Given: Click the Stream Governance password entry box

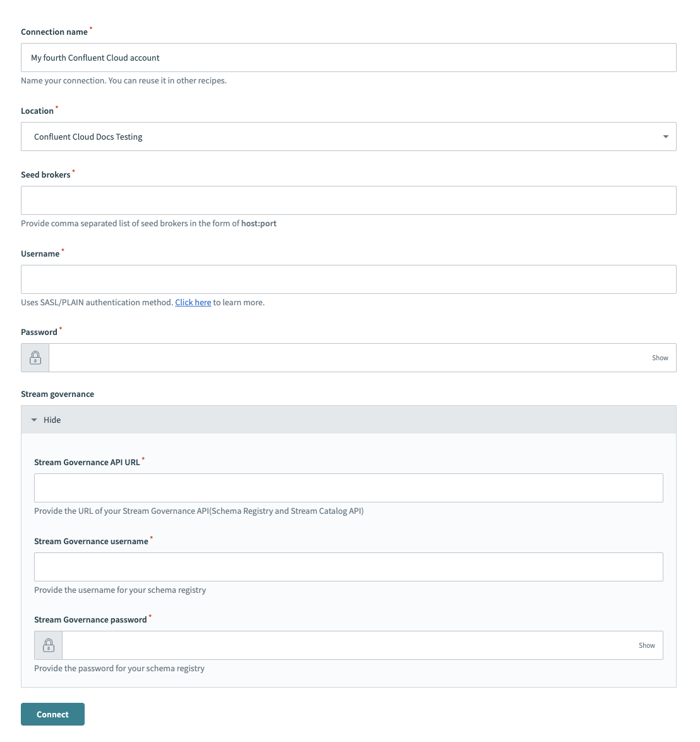Looking at the screenshot, I should (x=354, y=645).
